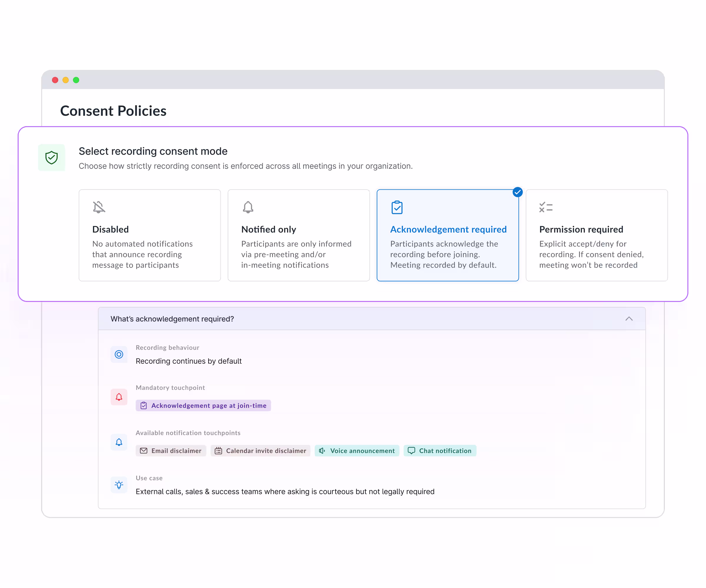Collapse the What's acknowledgement required section

pyautogui.click(x=629, y=319)
